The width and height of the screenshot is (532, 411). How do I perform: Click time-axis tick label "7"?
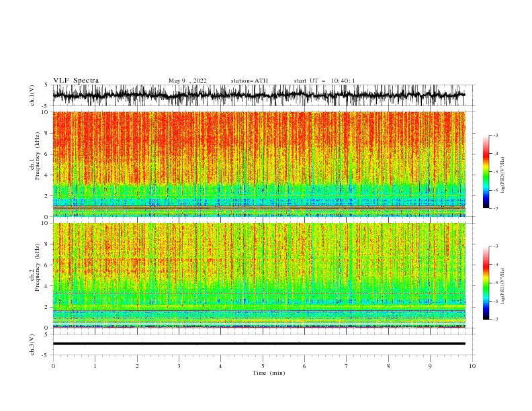tap(347, 366)
